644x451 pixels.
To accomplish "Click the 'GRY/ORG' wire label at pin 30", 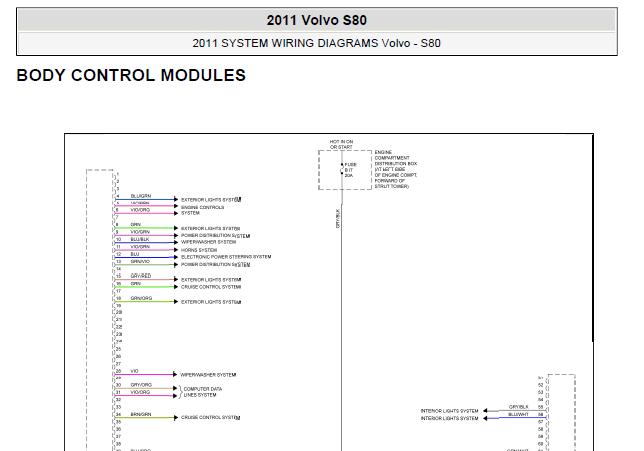I will [141, 385].
